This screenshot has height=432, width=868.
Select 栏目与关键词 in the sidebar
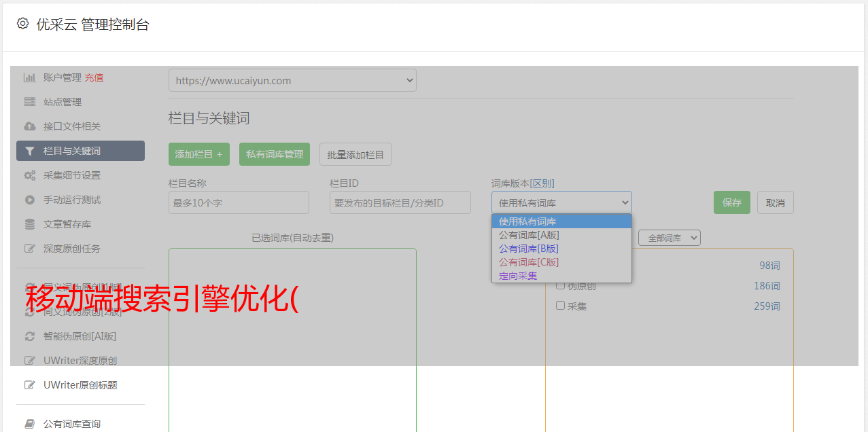point(80,151)
